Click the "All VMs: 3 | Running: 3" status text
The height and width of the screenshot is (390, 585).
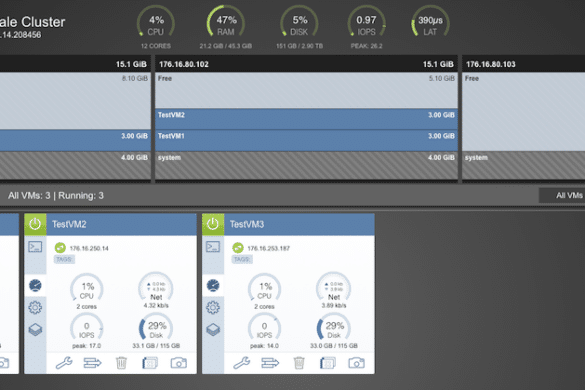click(x=56, y=196)
